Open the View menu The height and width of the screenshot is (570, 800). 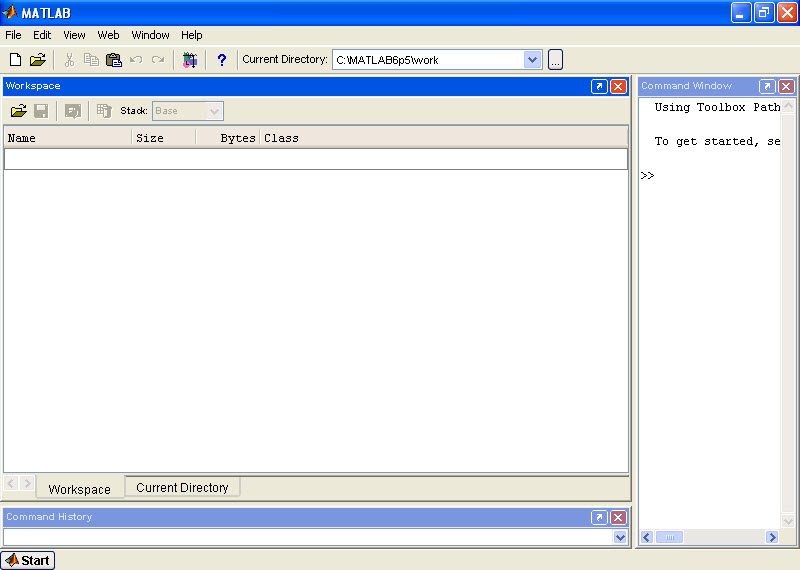74,35
